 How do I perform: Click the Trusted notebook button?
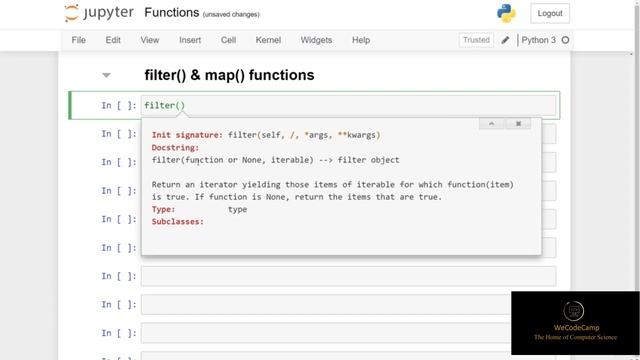[476, 40]
